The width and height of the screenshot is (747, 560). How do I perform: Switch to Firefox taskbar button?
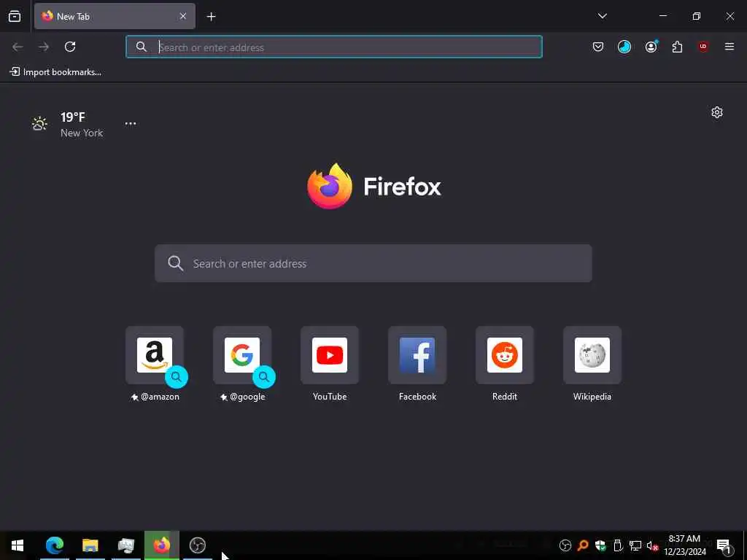click(x=162, y=545)
